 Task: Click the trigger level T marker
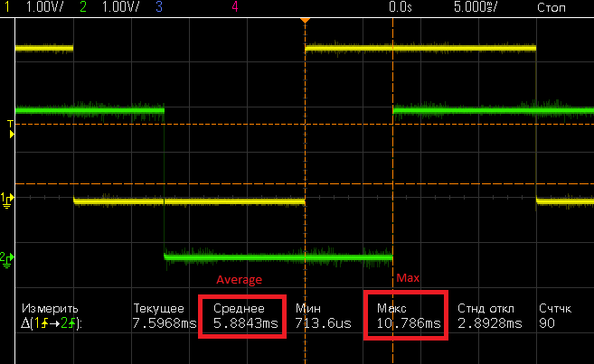[11, 124]
